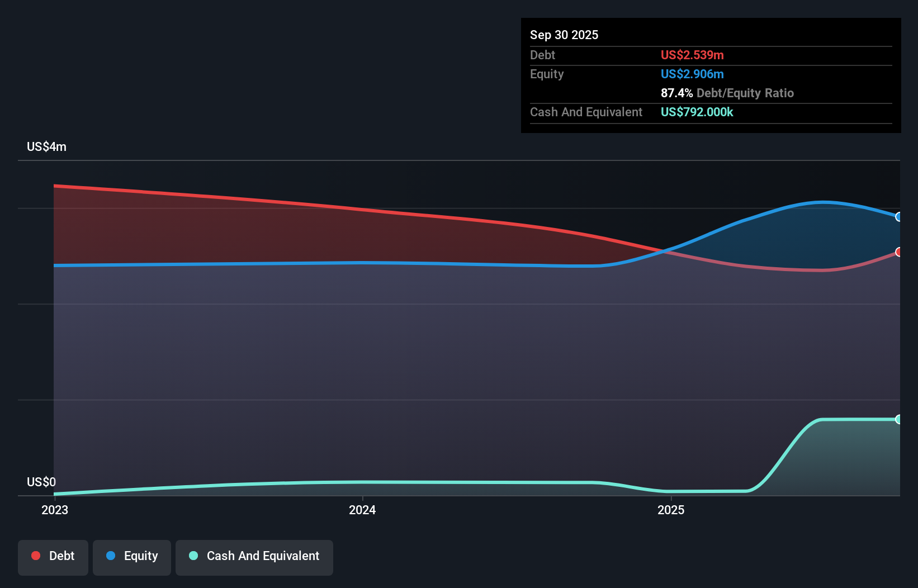Select the red Debt endpoint marker on chart
This screenshot has width=918, height=588.
[898, 253]
